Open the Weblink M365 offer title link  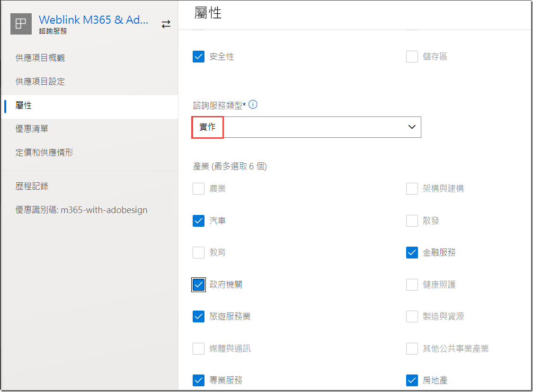coord(93,19)
